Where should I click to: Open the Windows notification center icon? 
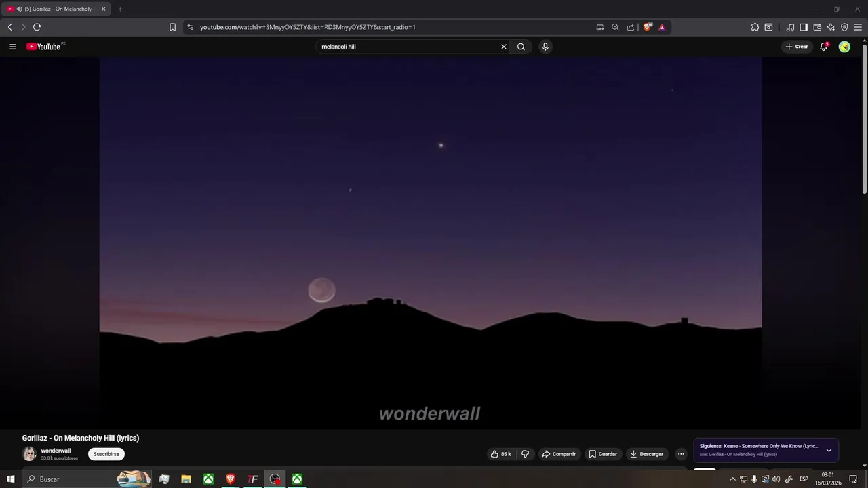click(x=853, y=479)
